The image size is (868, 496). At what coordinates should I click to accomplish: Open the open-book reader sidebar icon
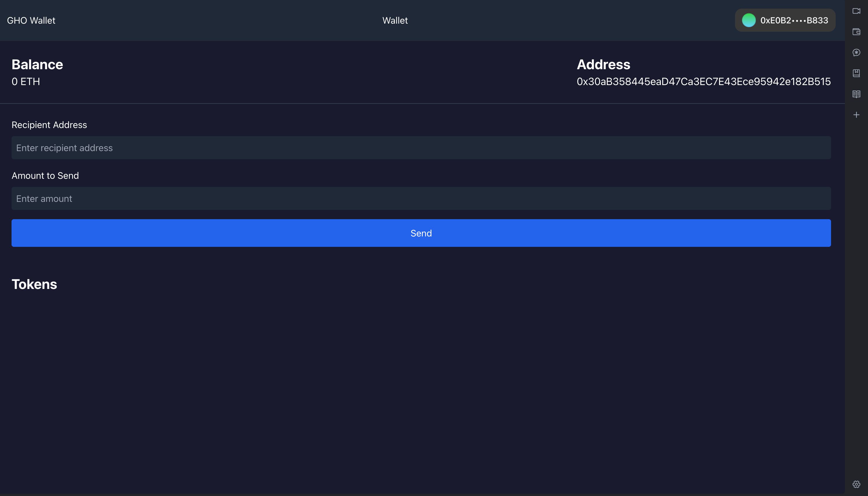856,94
